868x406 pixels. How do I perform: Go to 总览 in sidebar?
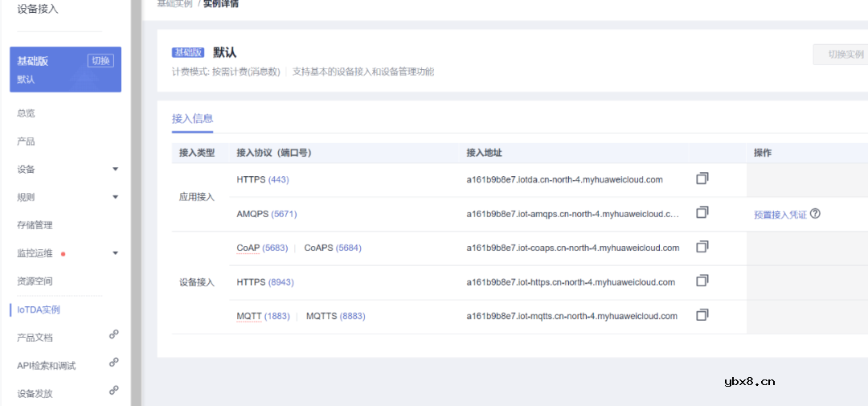pos(26,113)
